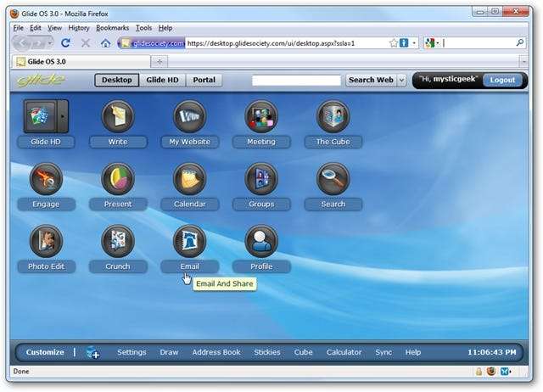Click Sync in the bottom bar

click(383, 352)
